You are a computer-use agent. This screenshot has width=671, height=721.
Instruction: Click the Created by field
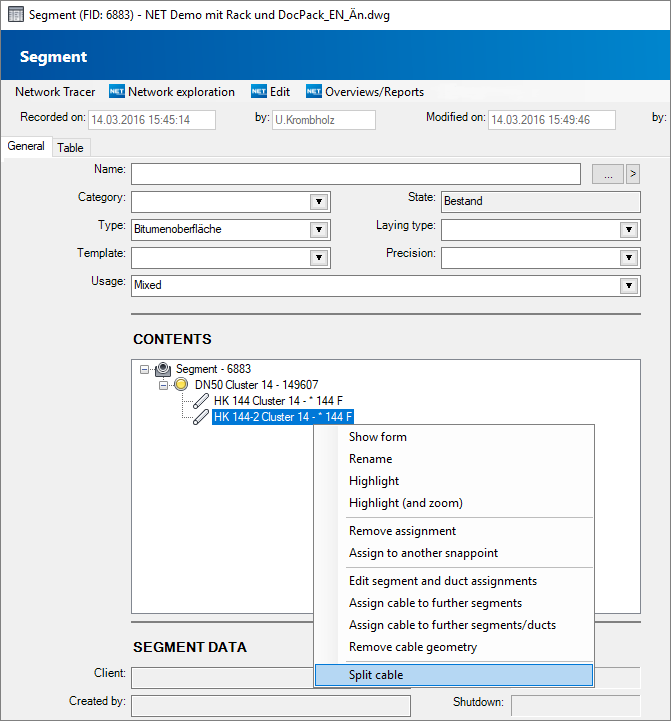point(271,706)
